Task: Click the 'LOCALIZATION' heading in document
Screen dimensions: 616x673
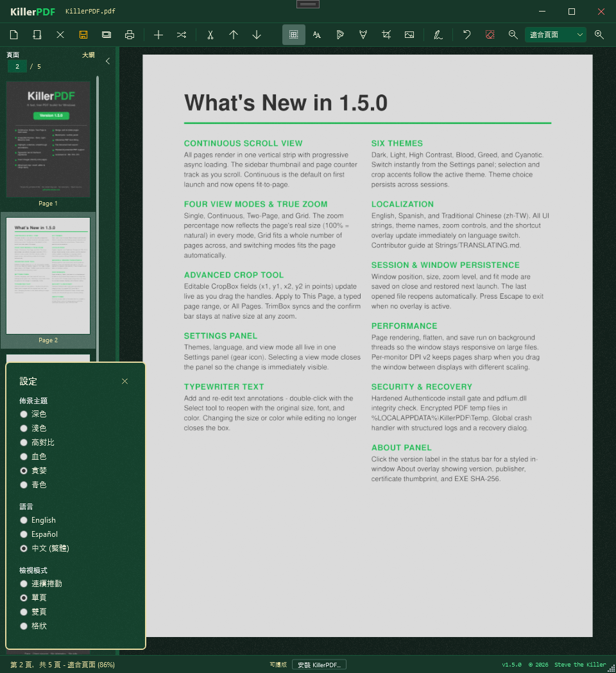Action: [402, 204]
